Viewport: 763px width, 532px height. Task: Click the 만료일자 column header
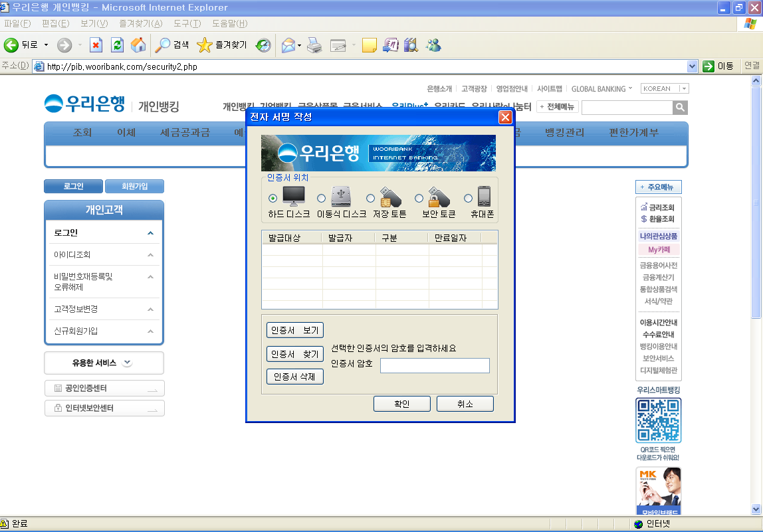click(455, 238)
